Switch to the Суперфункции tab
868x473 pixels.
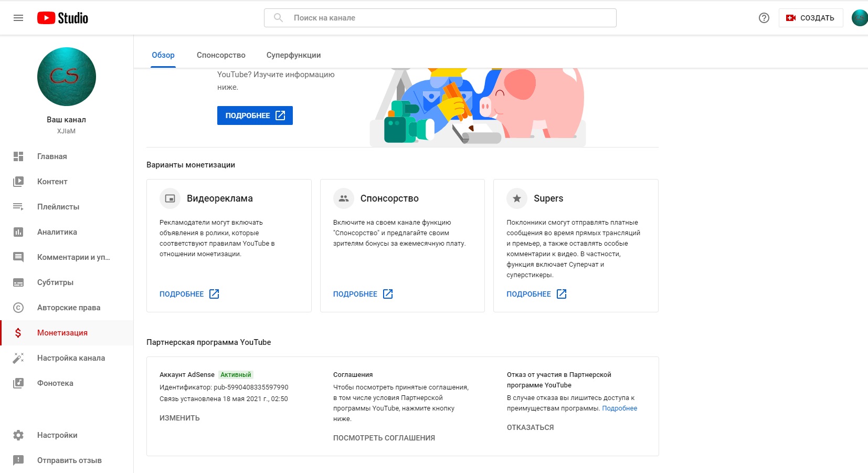pyautogui.click(x=293, y=55)
